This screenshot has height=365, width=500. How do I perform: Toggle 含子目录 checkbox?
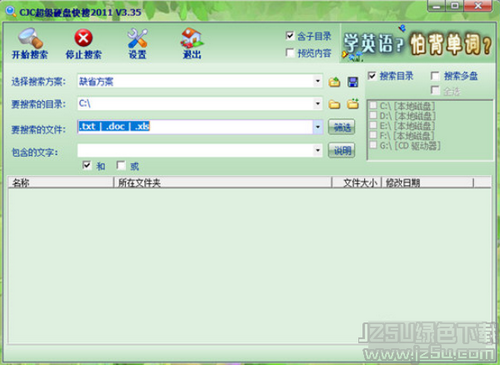(290, 35)
